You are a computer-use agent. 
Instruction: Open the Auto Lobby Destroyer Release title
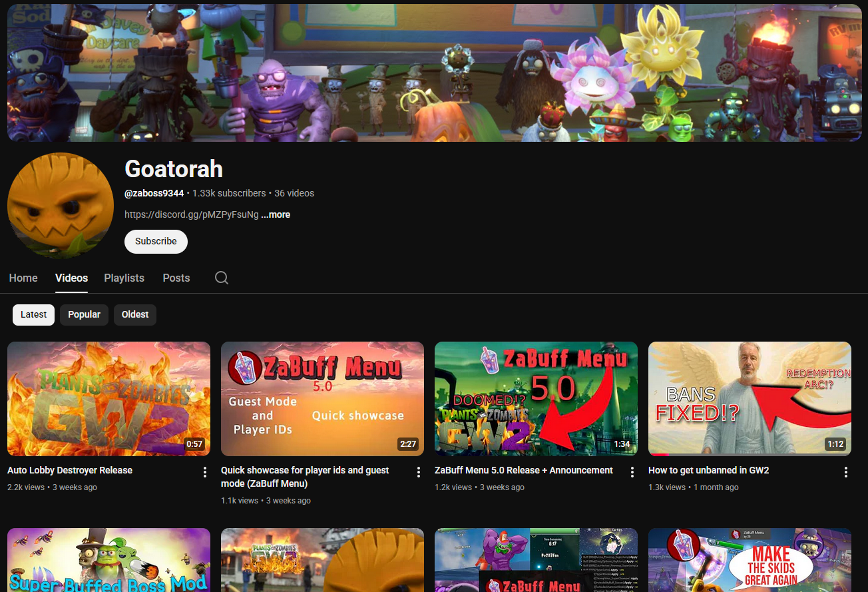coord(70,470)
